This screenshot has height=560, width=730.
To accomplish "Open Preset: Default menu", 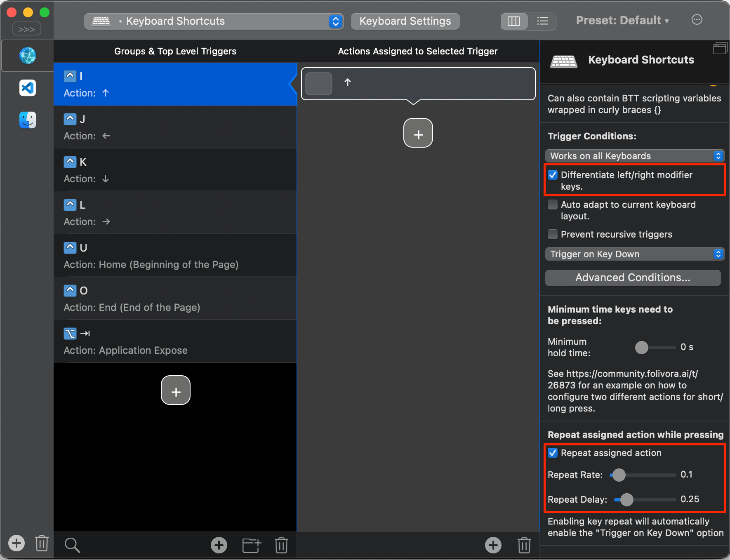I will 622,20.
